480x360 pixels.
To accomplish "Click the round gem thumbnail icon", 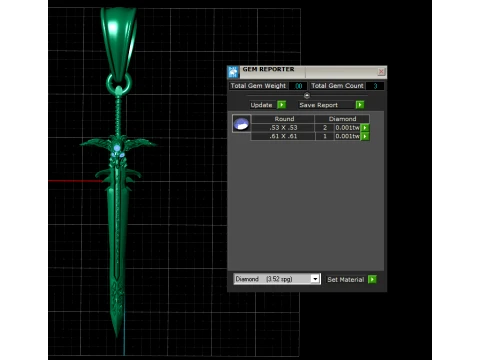I will pos(241,124).
